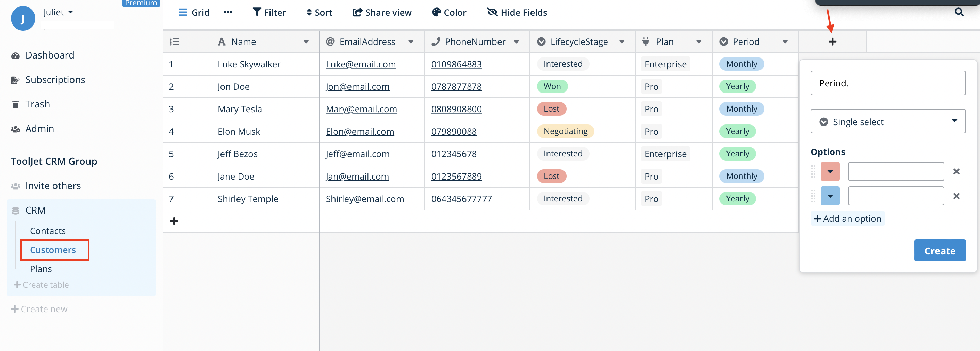Click the Sort icon in the toolbar
The height and width of the screenshot is (351, 980).
click(319, 12)
